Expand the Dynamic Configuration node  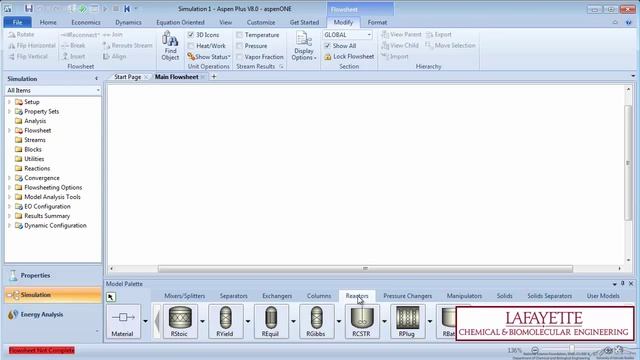pyautogui.click(x=9, y=226)
